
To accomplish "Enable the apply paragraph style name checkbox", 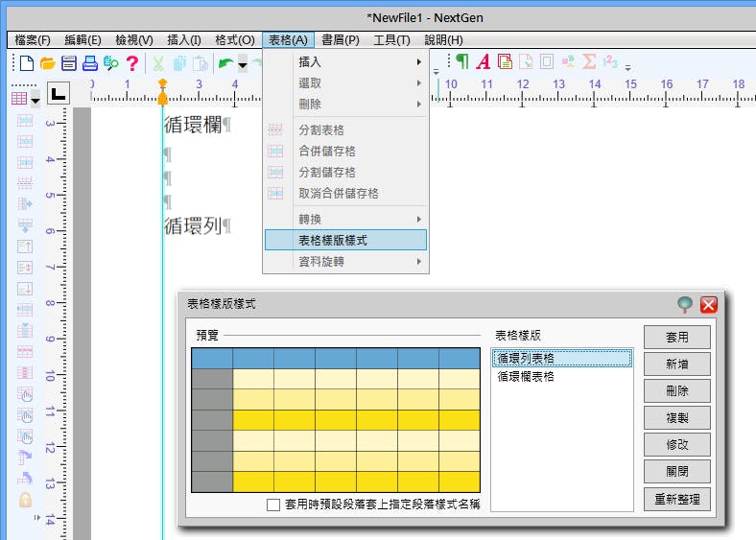I will (273, 504).
